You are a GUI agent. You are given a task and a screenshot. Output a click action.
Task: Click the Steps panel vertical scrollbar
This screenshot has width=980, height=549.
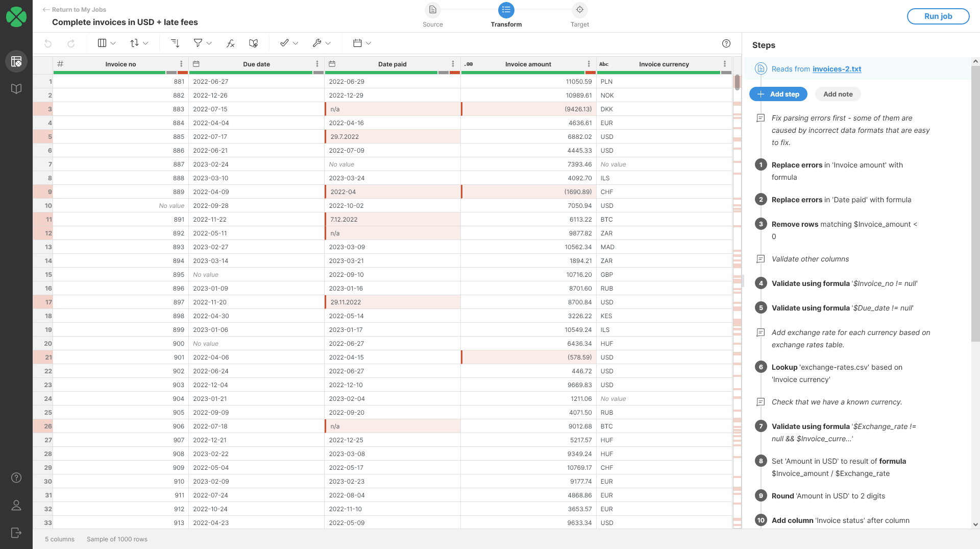coord(975,204)
